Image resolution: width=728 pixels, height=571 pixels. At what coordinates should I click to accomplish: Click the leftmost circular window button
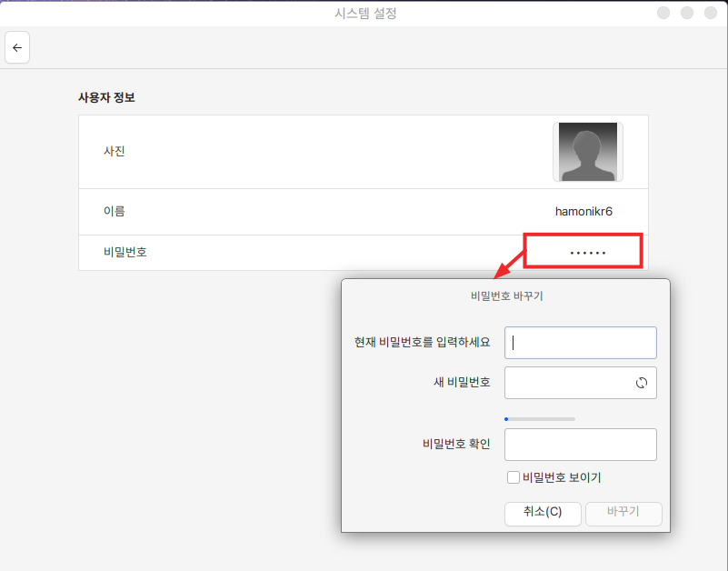664,13
